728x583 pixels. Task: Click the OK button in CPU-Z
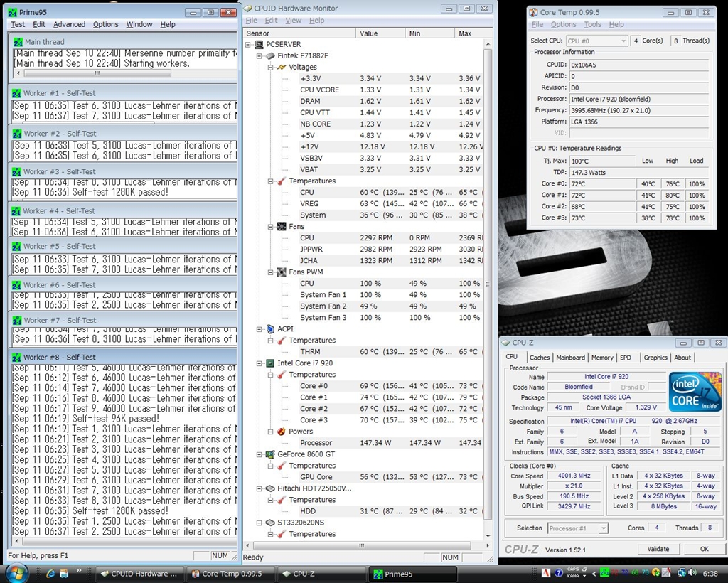704,549
